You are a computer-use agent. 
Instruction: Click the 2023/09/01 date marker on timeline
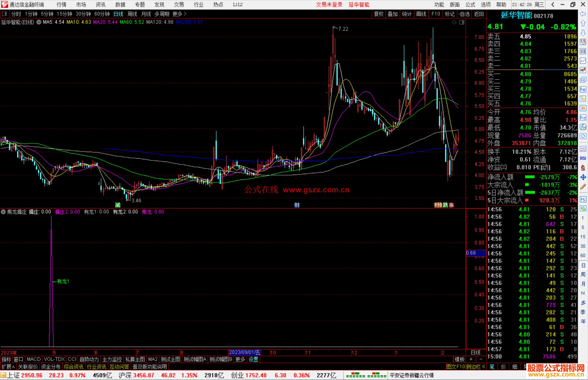coord(244,352)
